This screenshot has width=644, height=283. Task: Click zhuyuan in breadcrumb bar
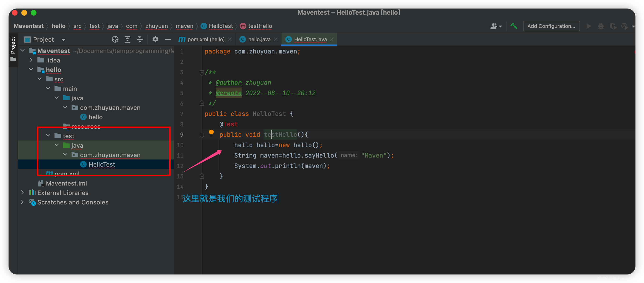[x=157, y=26]
